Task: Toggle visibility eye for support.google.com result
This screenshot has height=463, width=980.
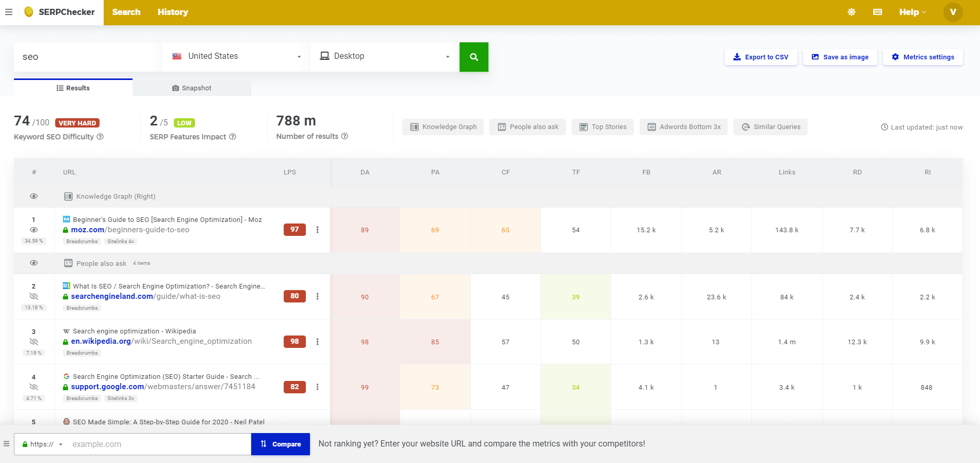Action: pos(34,387)
